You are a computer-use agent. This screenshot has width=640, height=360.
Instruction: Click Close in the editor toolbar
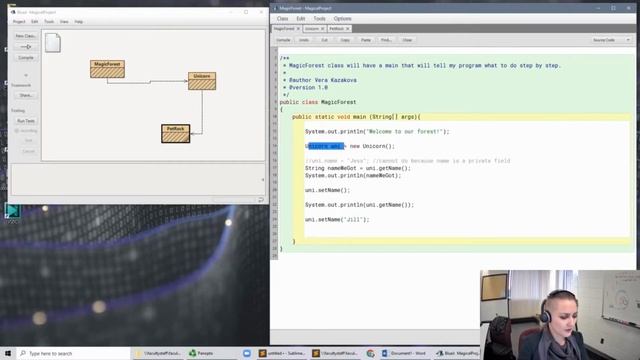coord(407,40)
